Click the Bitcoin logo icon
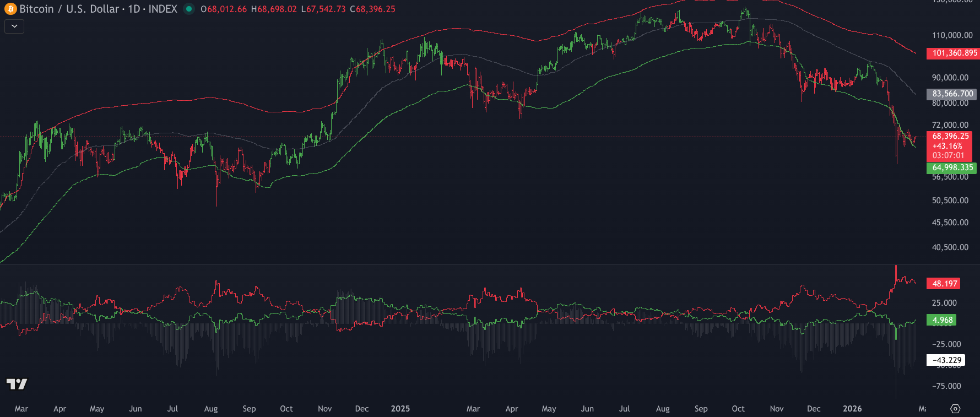 (10, 9)
